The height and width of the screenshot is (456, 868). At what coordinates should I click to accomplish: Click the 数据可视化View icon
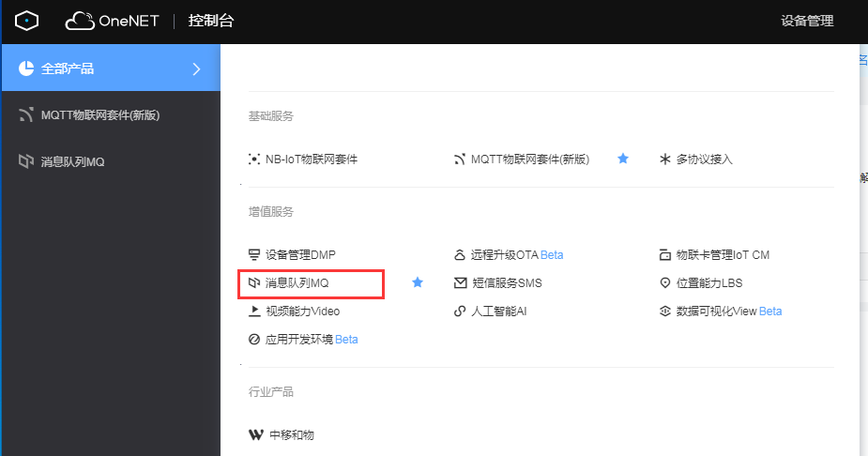(664, 311)
